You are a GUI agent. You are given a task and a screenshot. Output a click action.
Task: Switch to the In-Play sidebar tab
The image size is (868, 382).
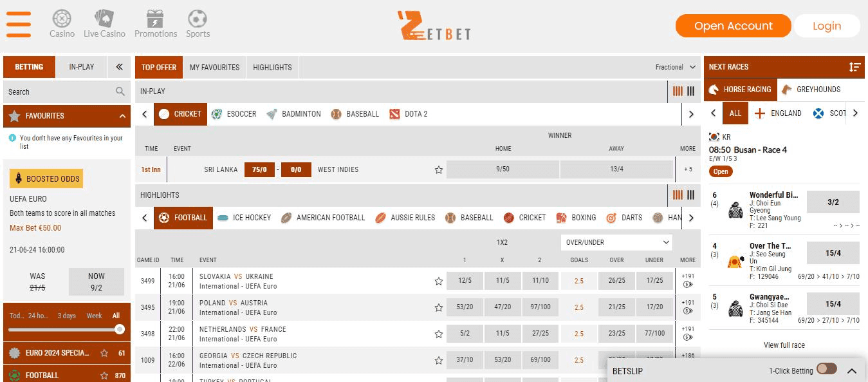[x=82, y=66]
